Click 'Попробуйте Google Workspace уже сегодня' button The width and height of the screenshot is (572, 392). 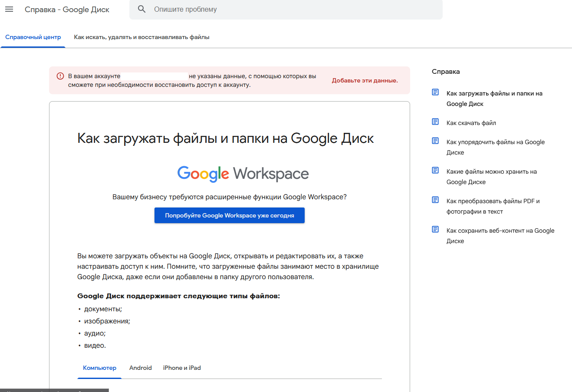tap(230, 215)
